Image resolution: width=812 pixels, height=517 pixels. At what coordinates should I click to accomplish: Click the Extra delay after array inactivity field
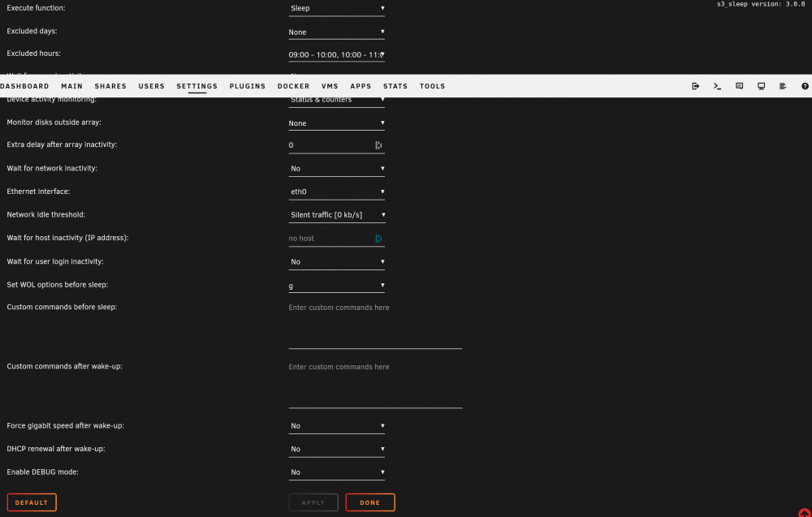click(337, 145)
